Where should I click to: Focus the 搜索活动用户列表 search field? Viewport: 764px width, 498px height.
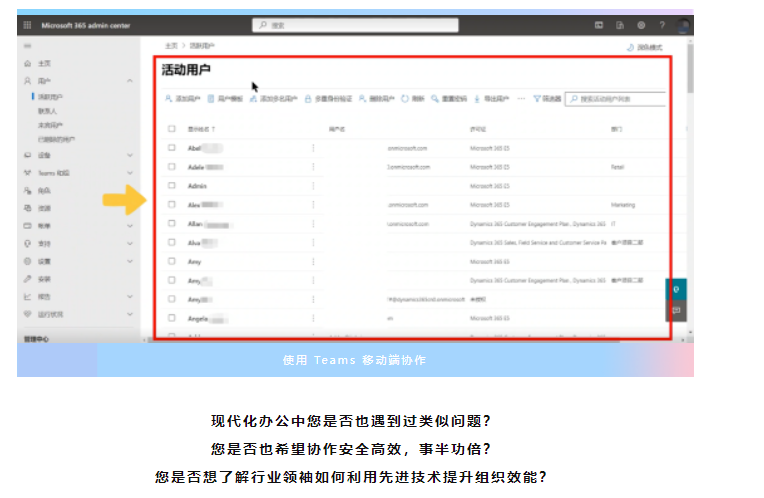coord(615,99)
